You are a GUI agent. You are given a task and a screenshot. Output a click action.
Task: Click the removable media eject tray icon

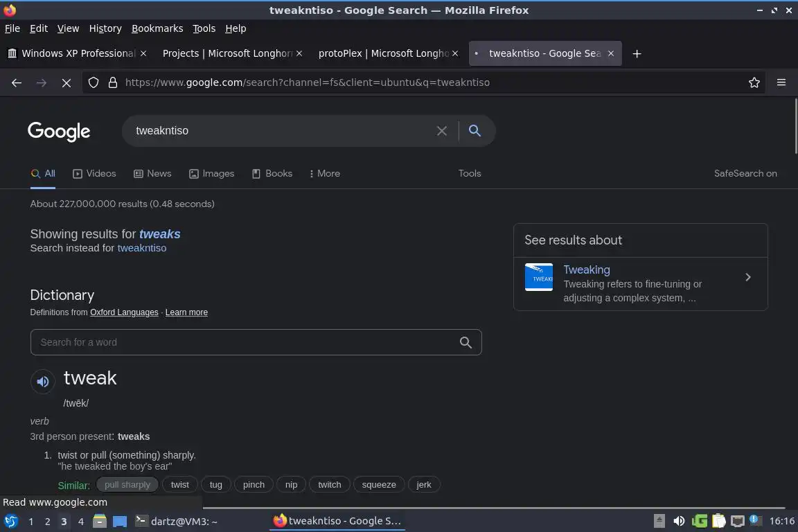tap(659, 521)
